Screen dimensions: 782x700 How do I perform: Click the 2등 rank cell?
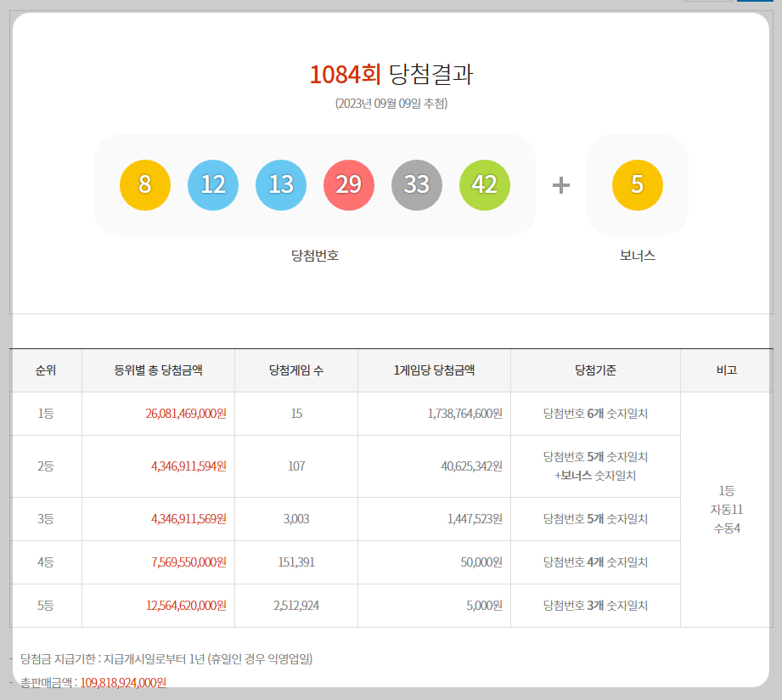(45, 466)
